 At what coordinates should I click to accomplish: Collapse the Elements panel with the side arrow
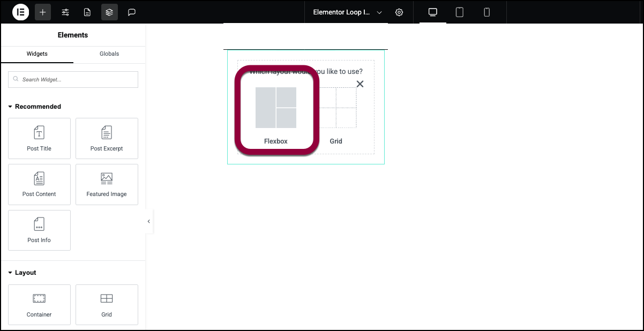coord(149,221)
